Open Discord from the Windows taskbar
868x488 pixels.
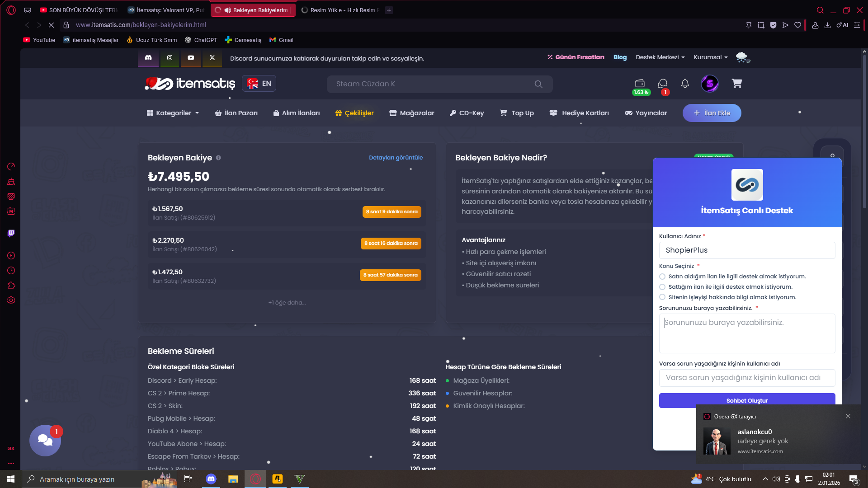(211, 479)
